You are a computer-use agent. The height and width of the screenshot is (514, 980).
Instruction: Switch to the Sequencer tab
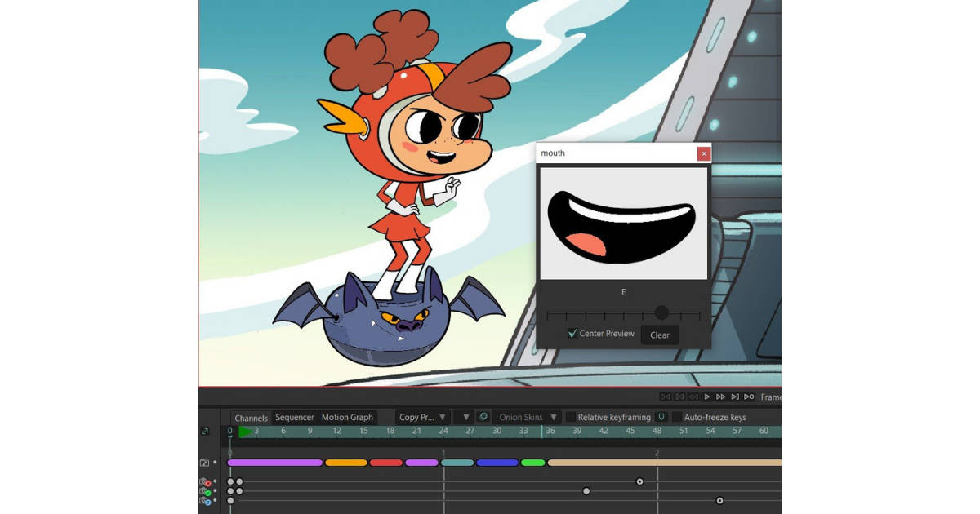[294, 417]
